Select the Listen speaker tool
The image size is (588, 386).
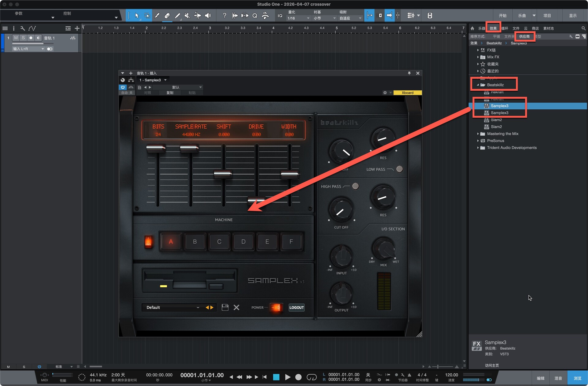point(208,16)
